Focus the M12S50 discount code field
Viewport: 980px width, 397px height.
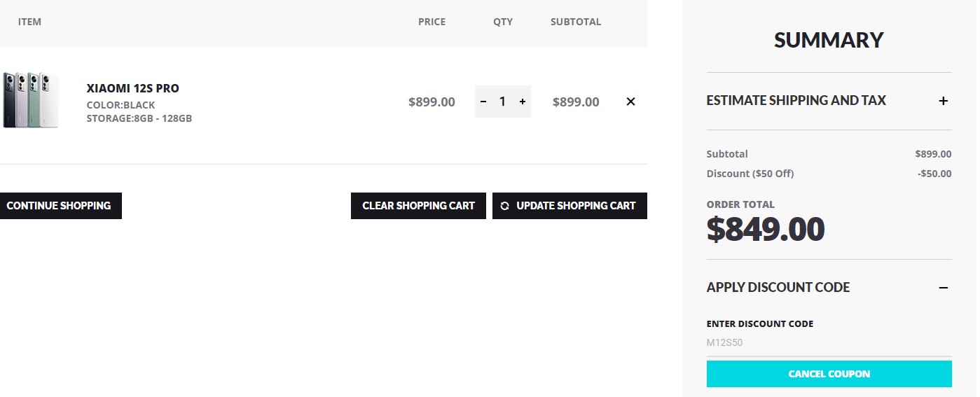point(829,343)
